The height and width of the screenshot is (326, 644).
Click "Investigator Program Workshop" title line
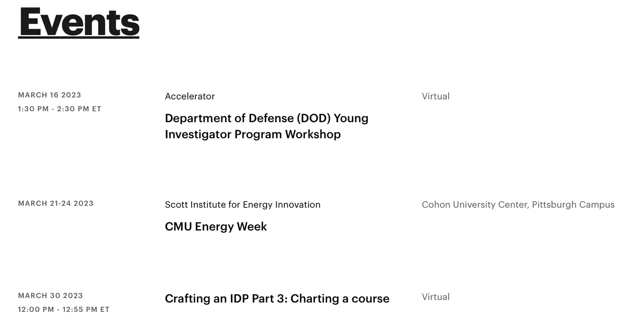click(x=253, y=135)
